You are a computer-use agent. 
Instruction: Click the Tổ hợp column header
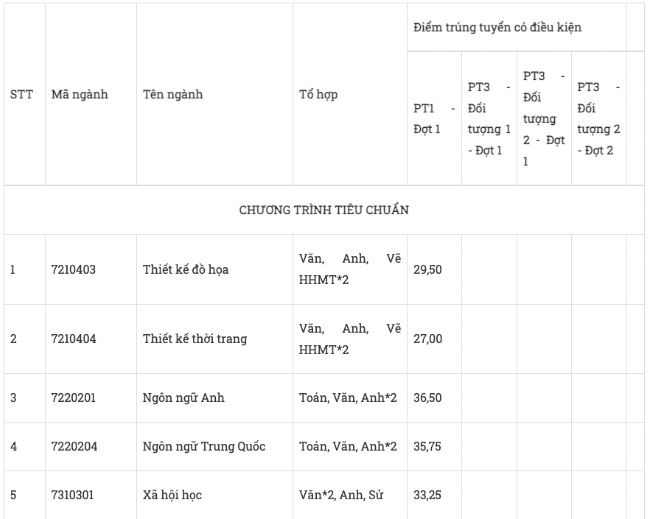coord(319,95)
